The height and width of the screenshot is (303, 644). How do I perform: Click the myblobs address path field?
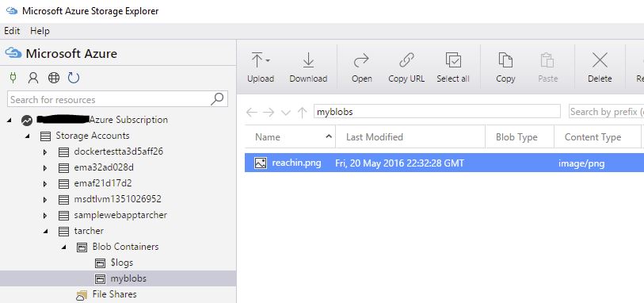pyautogui.click(x=437, y=111)
